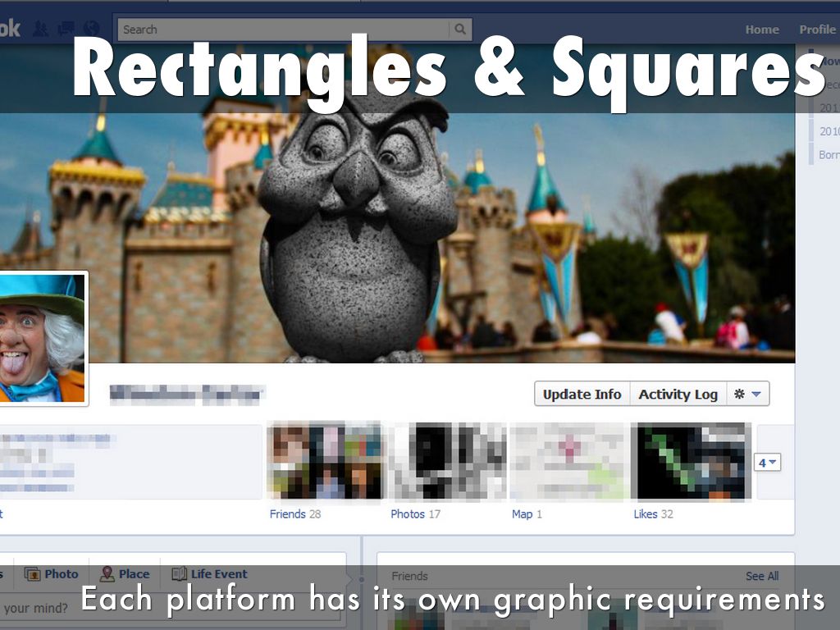Click the notifications globe icon
The height and width of the screenshot is (630, 840).
click(x=91, y=30)
